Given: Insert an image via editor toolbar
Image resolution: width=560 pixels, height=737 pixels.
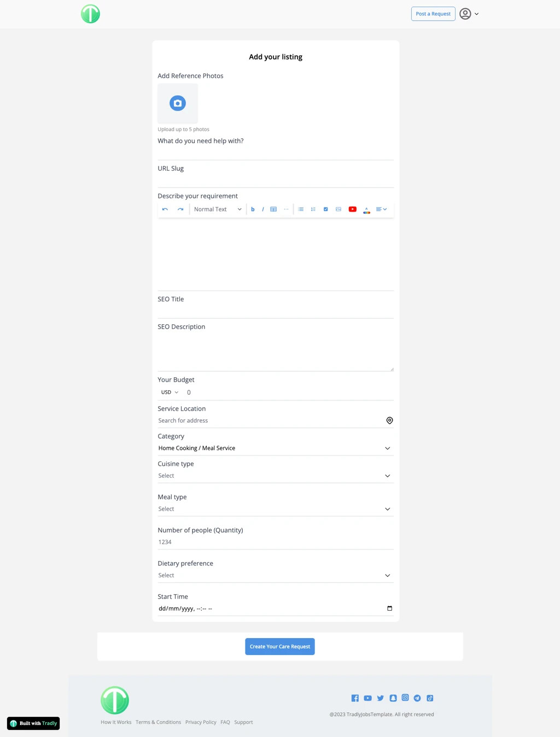Looking at the screenshot, I should coord(339,209).
